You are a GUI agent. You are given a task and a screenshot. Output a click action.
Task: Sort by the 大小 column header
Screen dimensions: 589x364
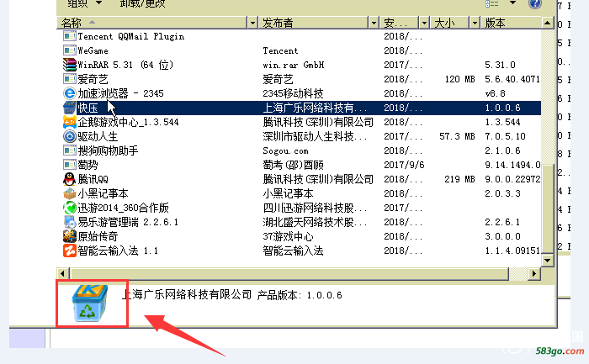coord(450,24)
